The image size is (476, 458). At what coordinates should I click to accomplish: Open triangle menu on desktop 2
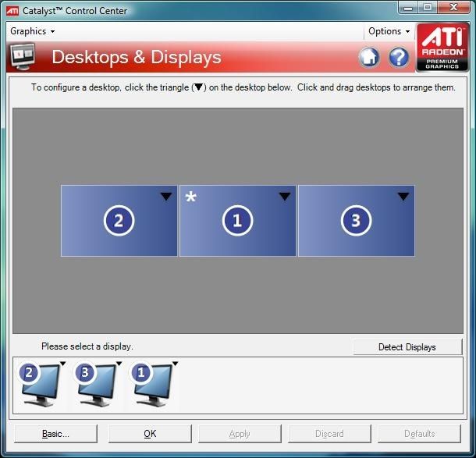[x=166, y=197]
